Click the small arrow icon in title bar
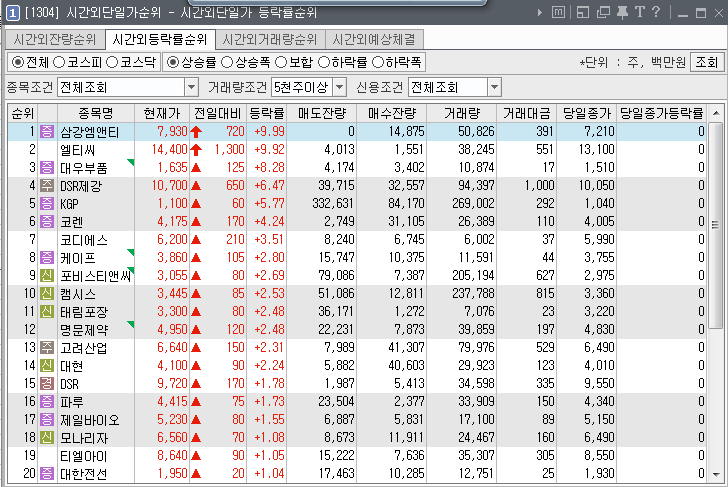The width and height of the screenshot is (728, 487). pyautogui.click(x=540, y=13)
